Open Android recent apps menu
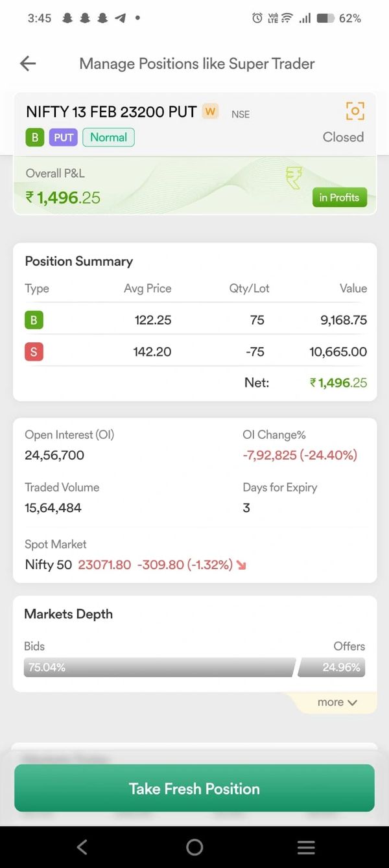Image resolution: width=389 pixels, height=868 pixels. (306, 847)
